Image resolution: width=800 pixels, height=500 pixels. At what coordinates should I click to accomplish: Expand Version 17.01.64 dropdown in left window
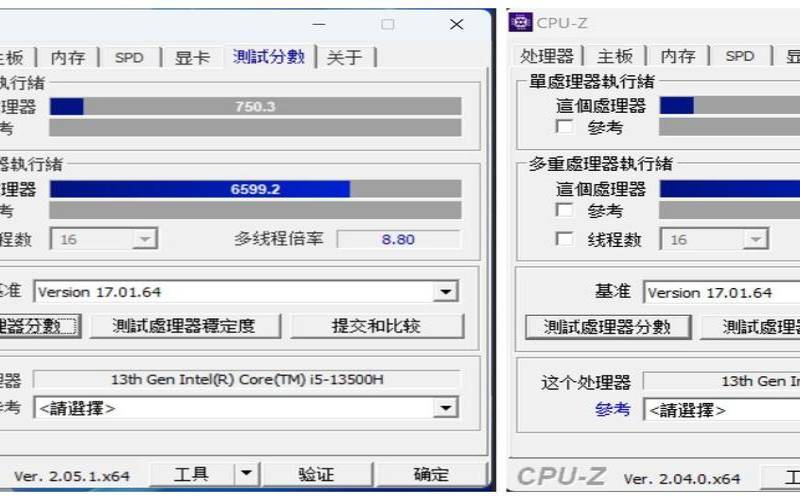click(x=445, y=292)
